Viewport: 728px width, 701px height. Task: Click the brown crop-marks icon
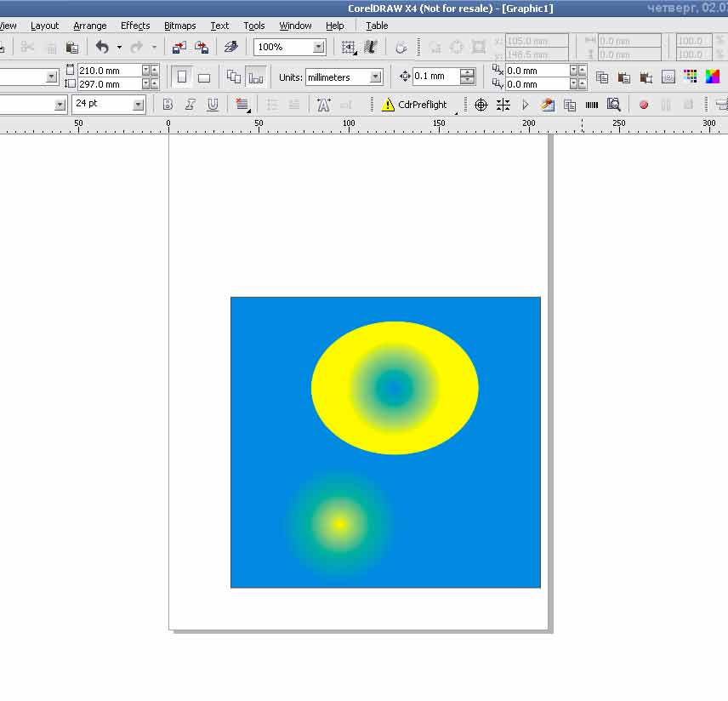pos(646,77)
